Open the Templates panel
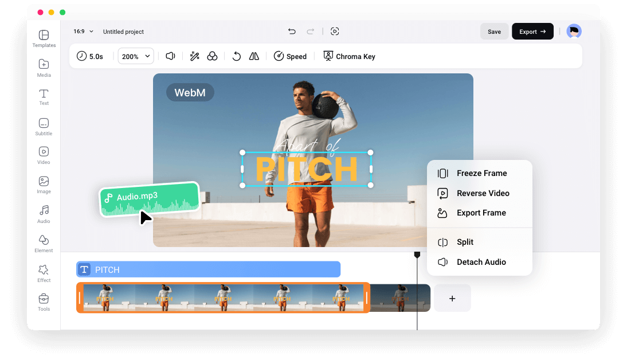 [x=44, y=37]
